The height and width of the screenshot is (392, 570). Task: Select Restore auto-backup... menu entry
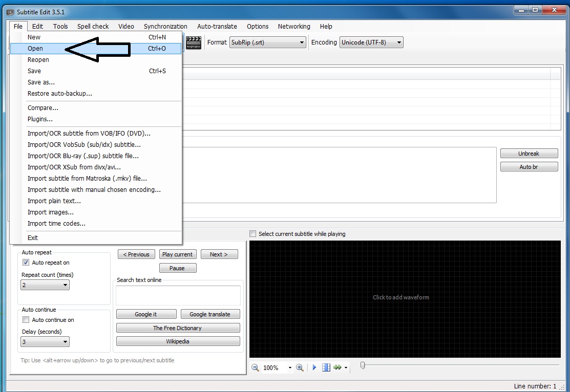96,93
